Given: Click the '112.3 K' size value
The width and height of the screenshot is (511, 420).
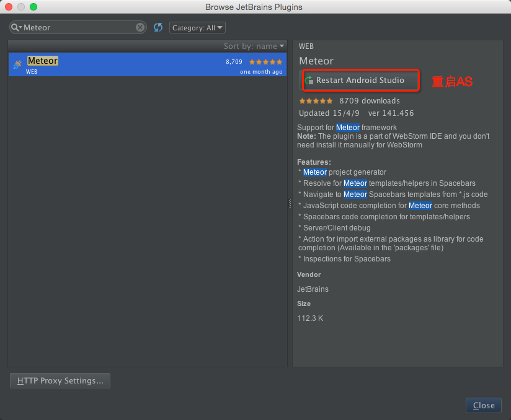Looking at the screenshot, I should pyautogui.click(x=310, y=318).
